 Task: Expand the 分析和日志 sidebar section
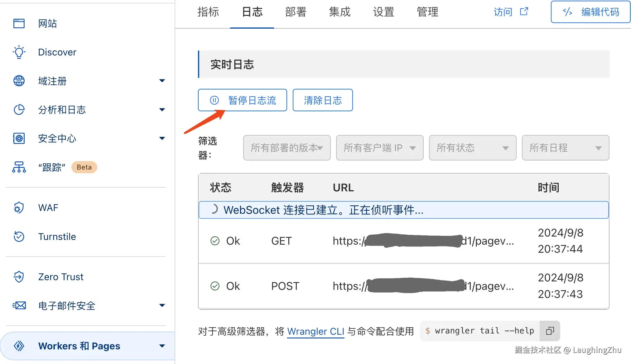coord(162,110)
